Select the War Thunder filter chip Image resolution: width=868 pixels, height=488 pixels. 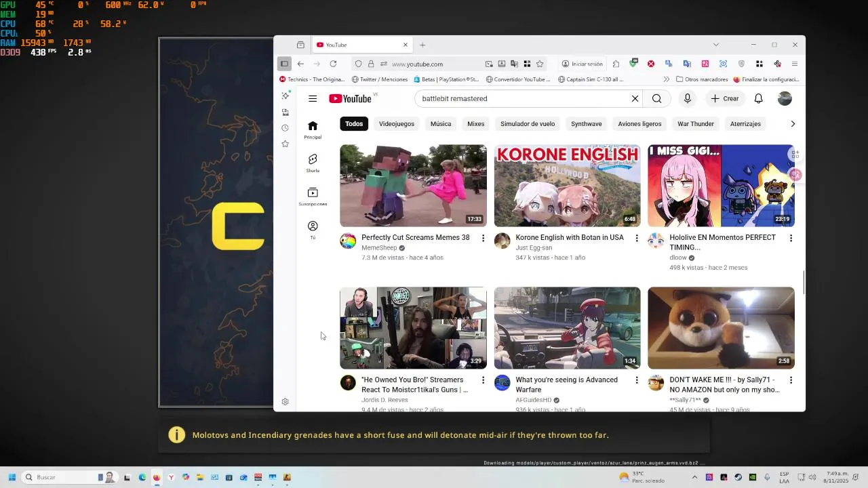696,124
